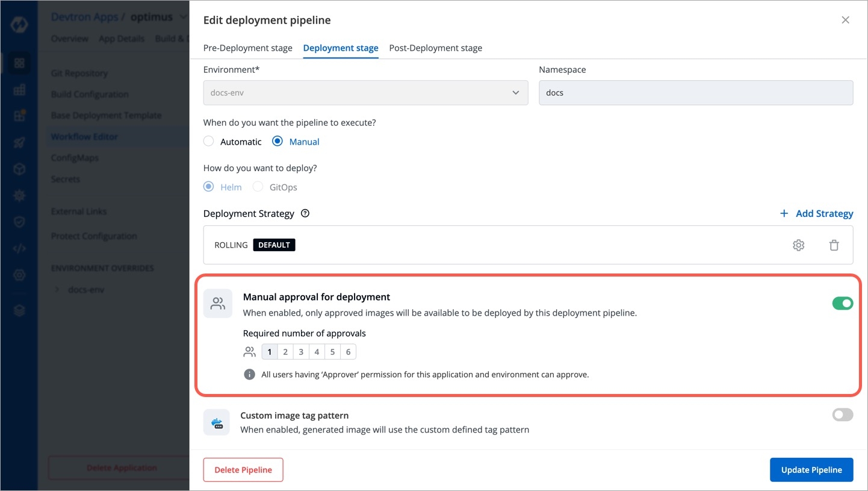Expand the optimus app dropdown chevron
This screenshot has width=868, height=491.
[182, 17]
